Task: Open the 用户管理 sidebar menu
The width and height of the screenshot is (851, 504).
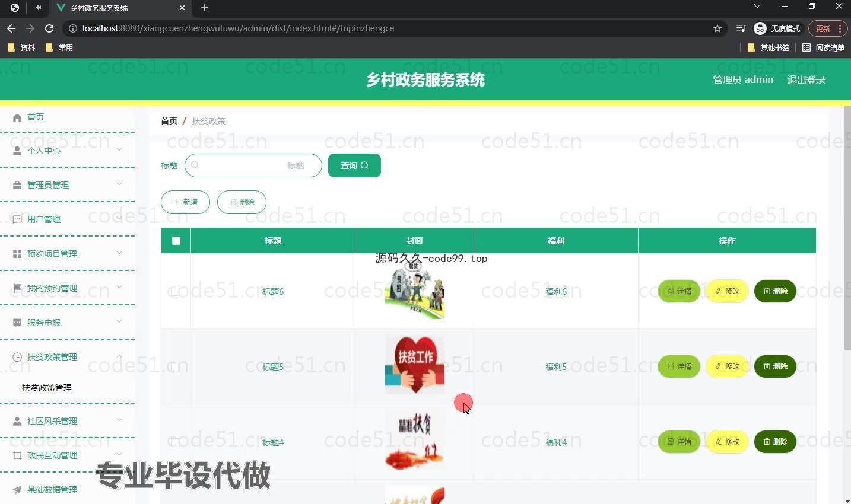Action: pyautogui.click(x=67, y=219)
